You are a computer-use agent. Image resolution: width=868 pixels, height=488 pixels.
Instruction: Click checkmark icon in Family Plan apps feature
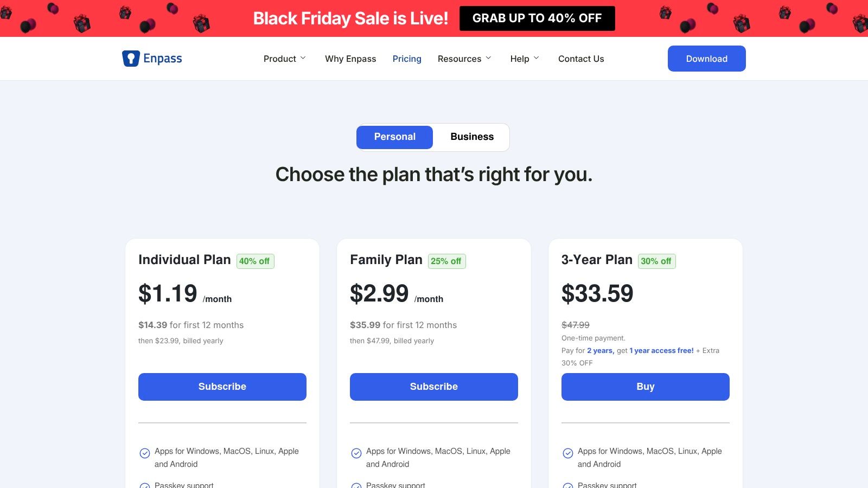click(x=356, y=453)
